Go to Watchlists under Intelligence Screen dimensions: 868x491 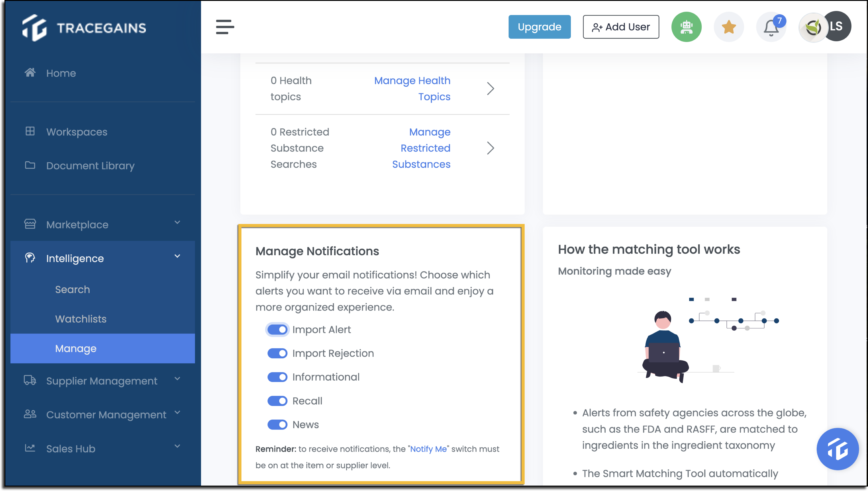point(81,319)
